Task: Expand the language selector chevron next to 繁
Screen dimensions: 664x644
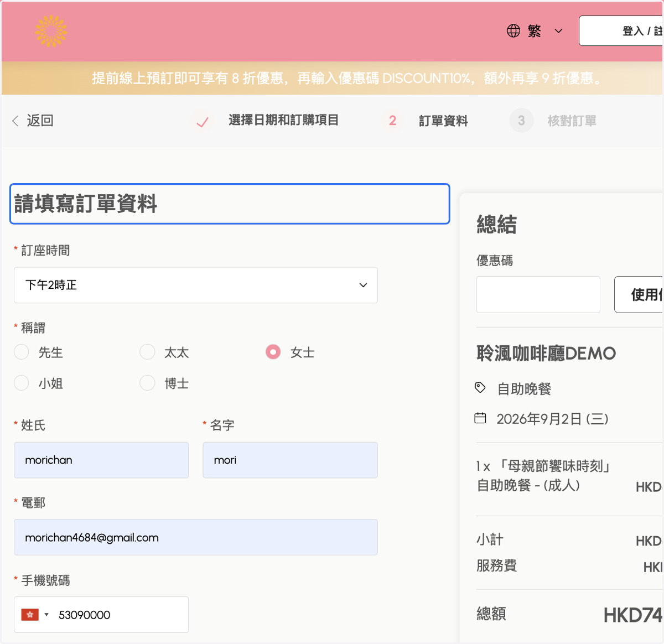Action: point(558,31)
